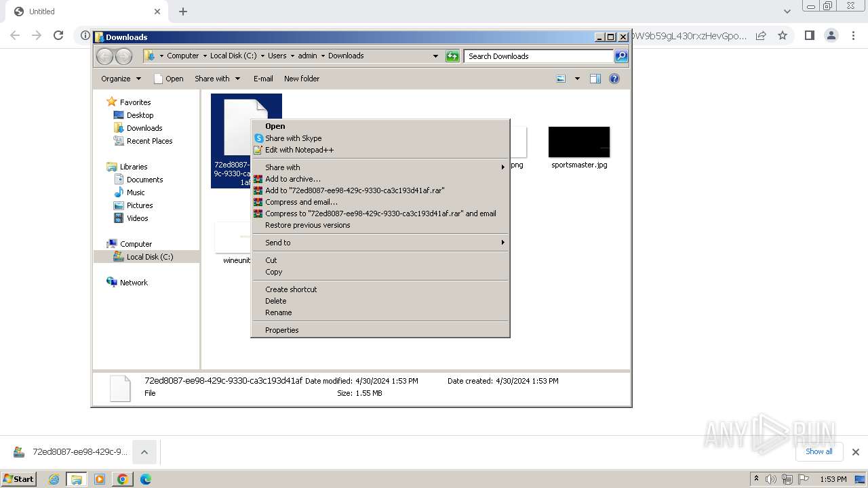Open the Videos library
This screenshot has height=488, width=868.
(x=137, y=218)
